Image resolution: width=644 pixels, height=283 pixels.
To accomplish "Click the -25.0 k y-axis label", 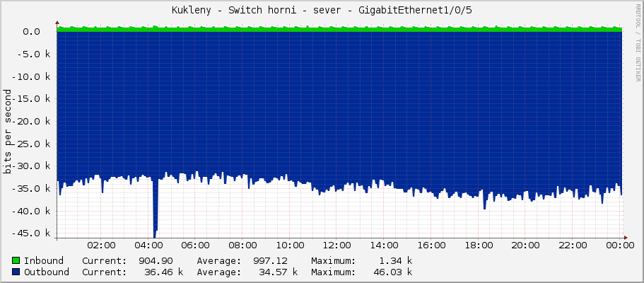I will pos(31,144).
